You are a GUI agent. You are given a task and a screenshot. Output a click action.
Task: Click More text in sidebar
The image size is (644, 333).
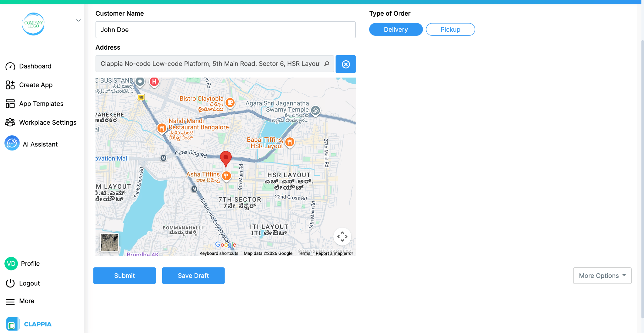point(27,301)
